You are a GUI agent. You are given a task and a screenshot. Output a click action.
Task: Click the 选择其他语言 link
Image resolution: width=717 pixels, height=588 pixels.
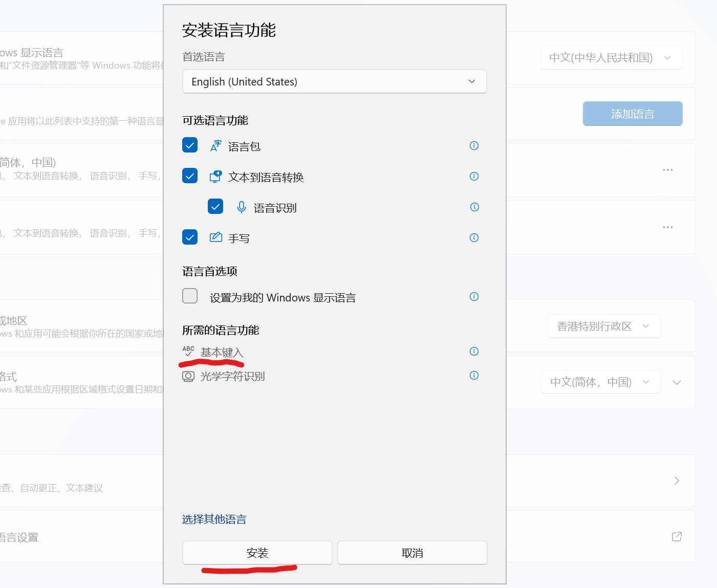pos(214,519)
